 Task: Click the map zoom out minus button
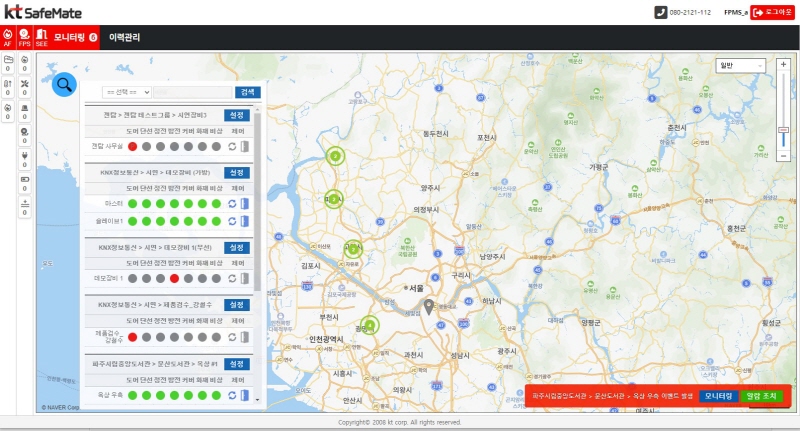pyautogui.click(x=783, y=156)
